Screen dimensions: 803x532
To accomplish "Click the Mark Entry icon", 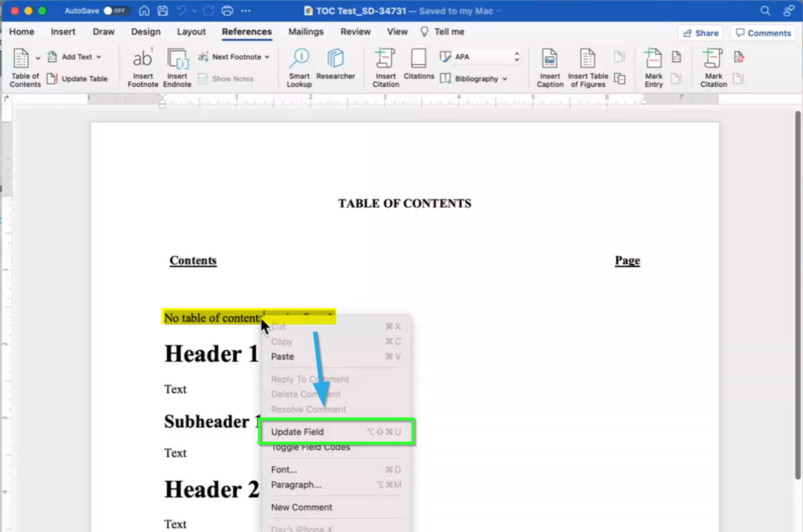I will point(653,60).
